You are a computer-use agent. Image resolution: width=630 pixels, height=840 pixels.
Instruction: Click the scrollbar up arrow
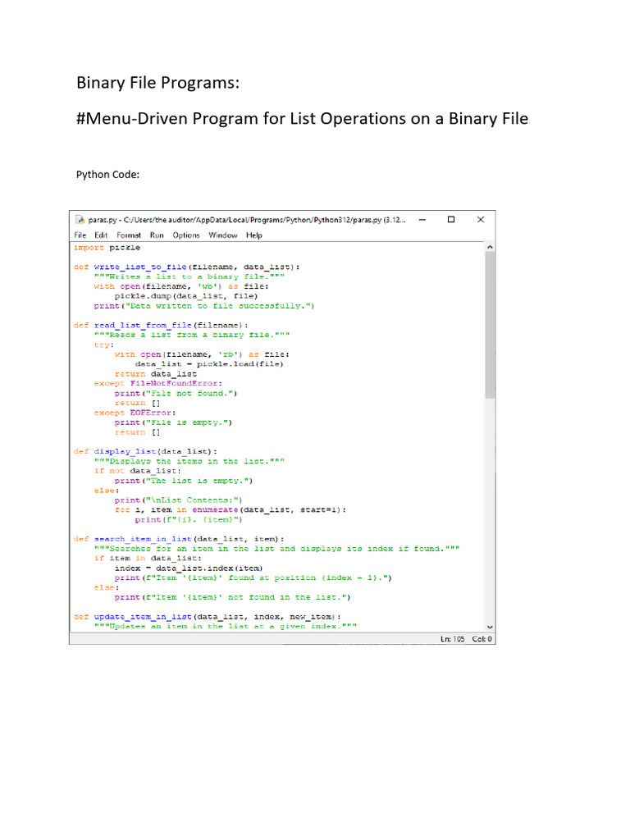coord(490,246)
